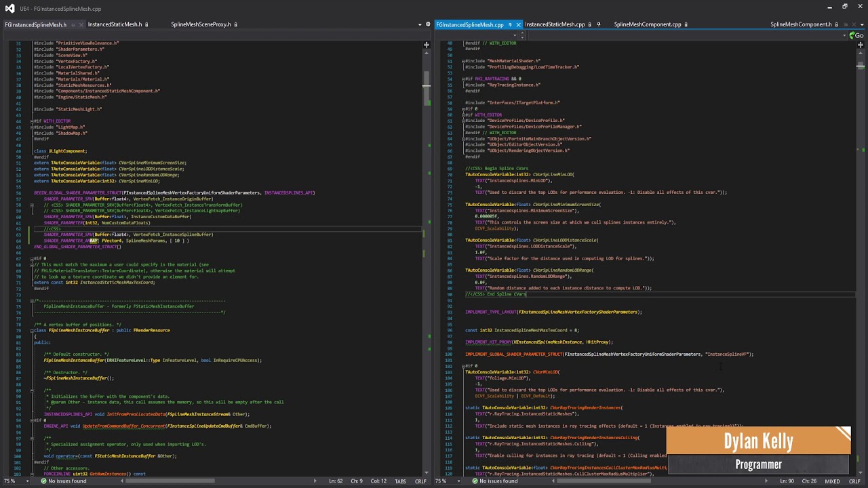This screenshot has width=868, height=488.
Task: Collapse 'class FSplineMeshInstanceBuffer' block
Action: [x=32, y=330]
